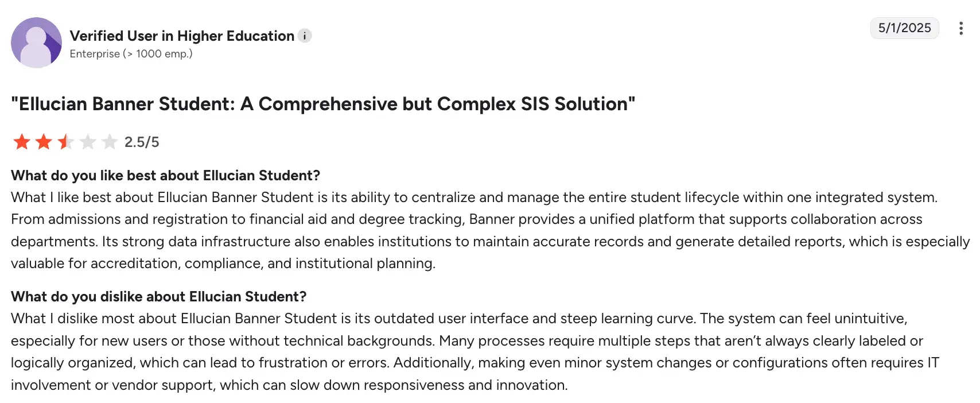Open the three-dot review options menu

tap(961, 28)
